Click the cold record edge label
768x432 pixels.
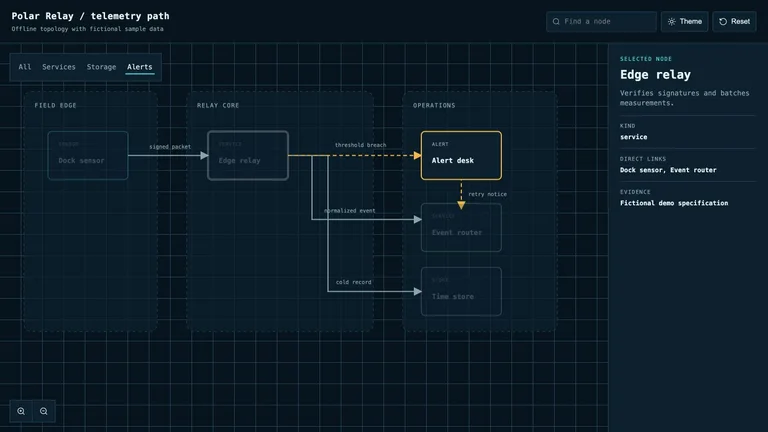354,282
